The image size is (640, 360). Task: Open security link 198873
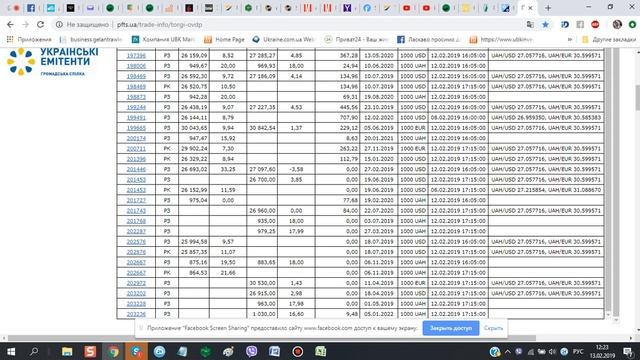coord(136,97)
